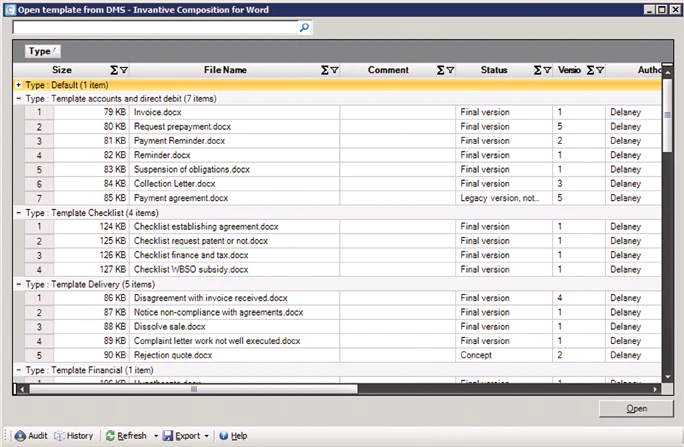This screenshot has height=447, width=684.
Task: Click the search magnifier icon
Action: pos(304,27)
